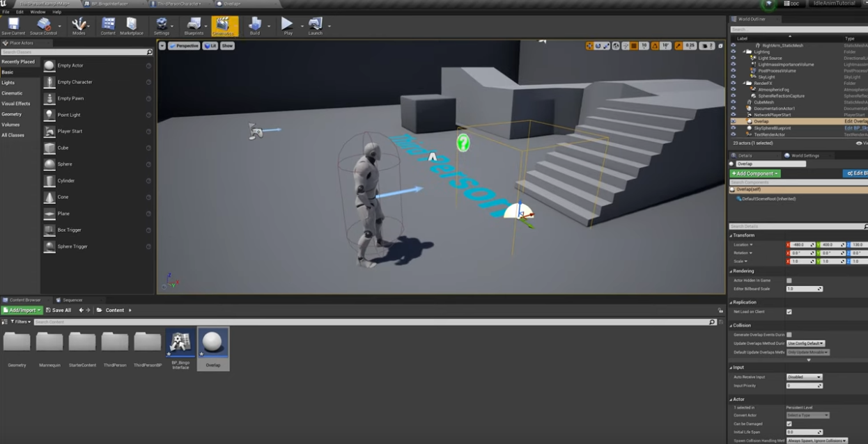
Task: Open the Marketplace from the toolbar
Action: [x=131, y=26]
